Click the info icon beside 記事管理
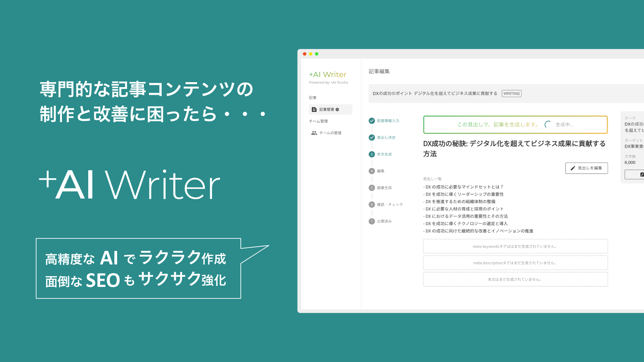Screen dimensions: 644x362 pos(337,110)
